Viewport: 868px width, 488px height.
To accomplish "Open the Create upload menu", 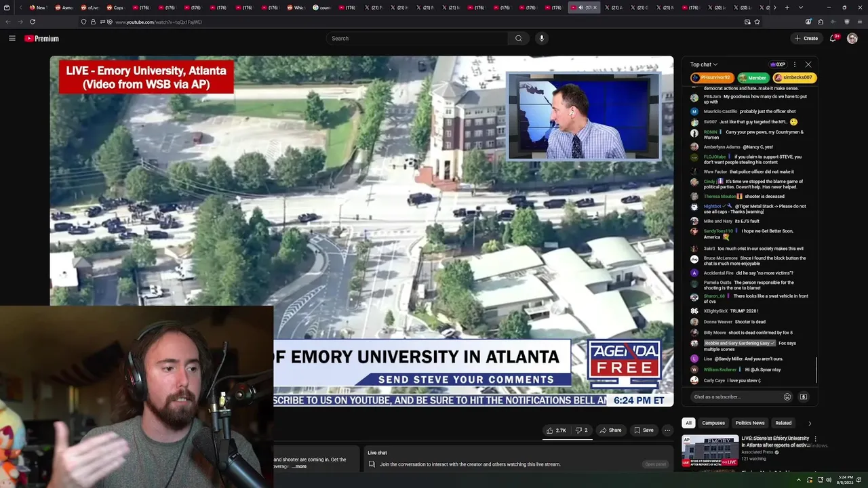I will tap(806, 39).
